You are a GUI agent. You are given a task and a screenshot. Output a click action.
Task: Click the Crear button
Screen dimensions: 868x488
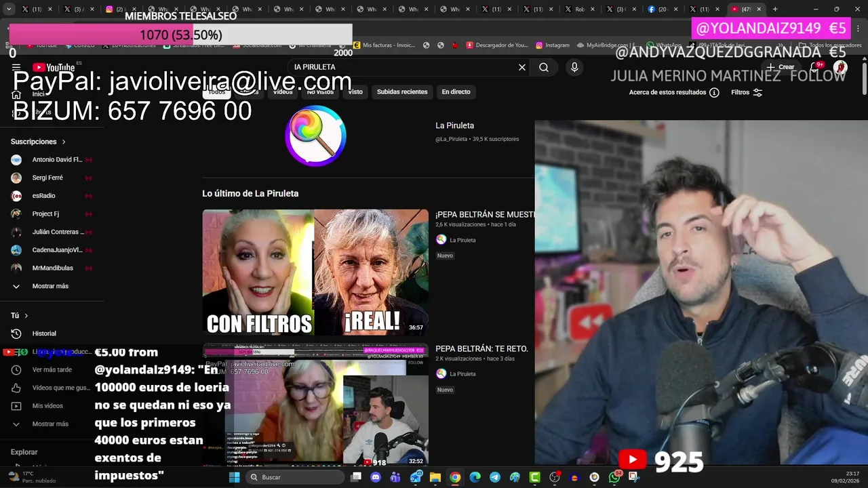click(x=781, y=67)
